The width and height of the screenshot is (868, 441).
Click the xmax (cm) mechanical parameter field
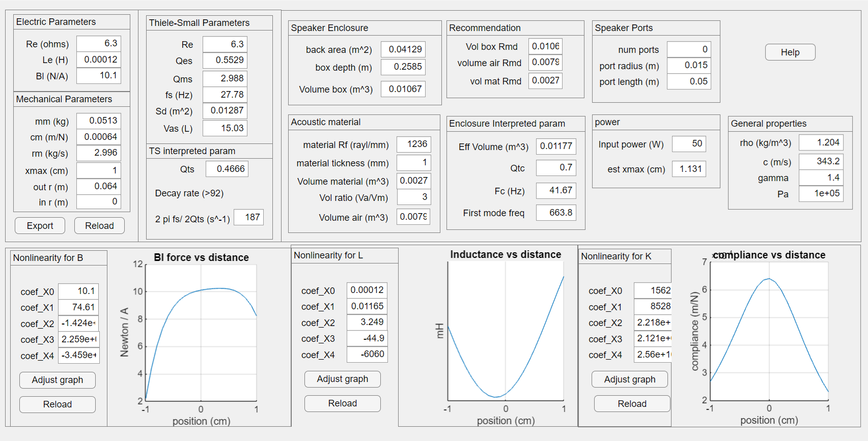click(99, 170)
